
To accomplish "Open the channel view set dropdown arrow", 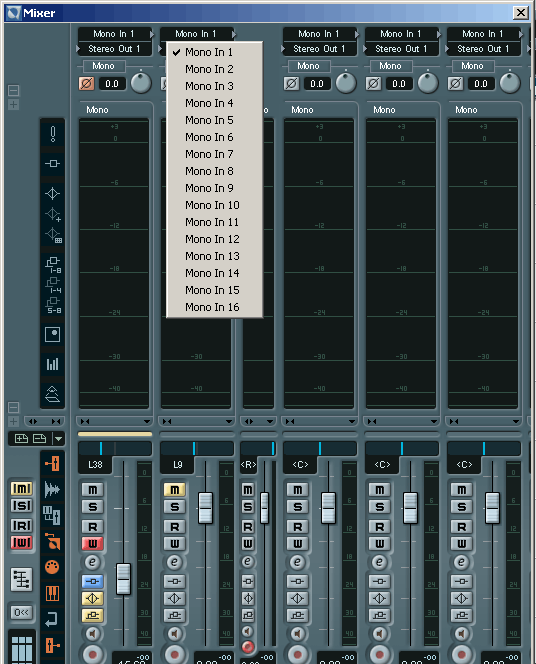I will pos(58,439).
